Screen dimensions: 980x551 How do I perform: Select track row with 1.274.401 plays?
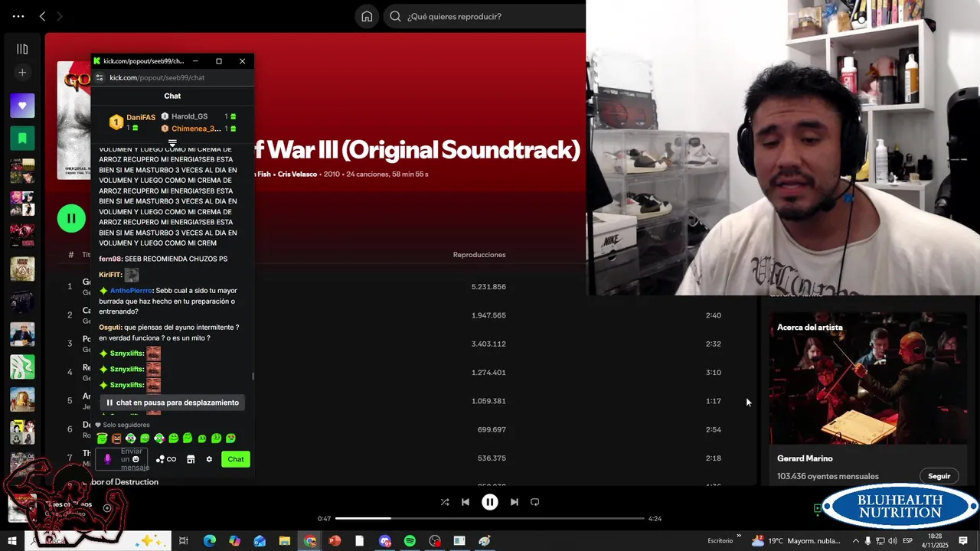pos(400,373)
